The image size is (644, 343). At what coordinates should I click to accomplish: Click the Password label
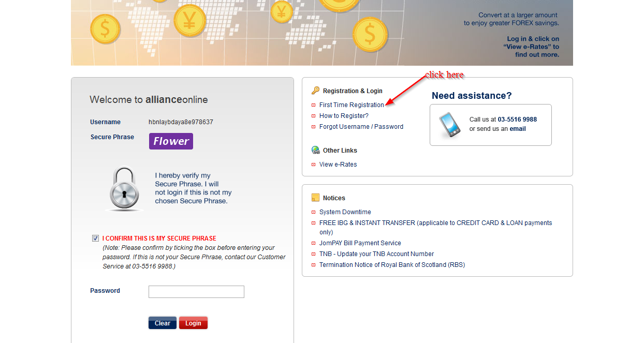(105, 291)
